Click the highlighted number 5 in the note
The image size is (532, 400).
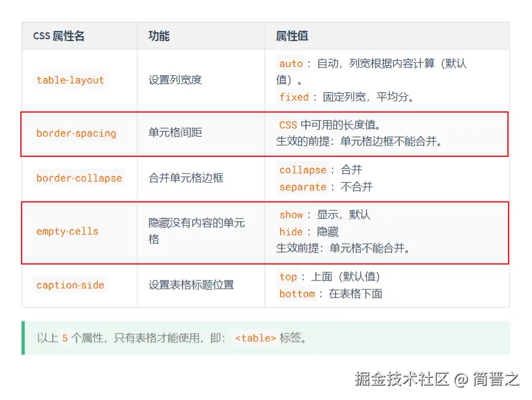click(x=65, y=338)
